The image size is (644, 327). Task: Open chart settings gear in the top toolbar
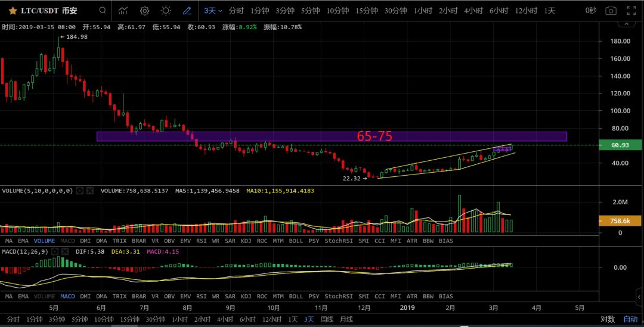coord(144,11)
